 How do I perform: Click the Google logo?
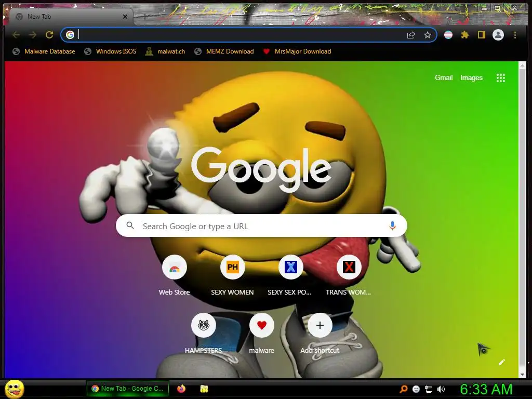pyautogui.click(x=262, y=170)
